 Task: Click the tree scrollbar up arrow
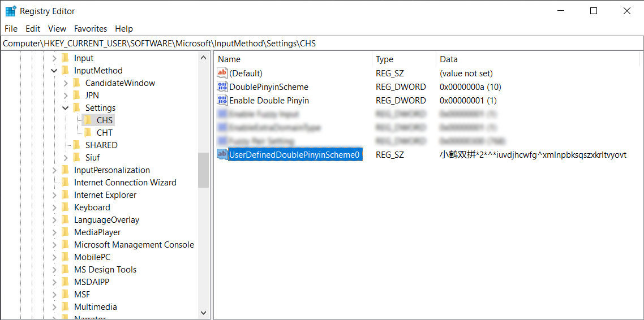[203, 58]
